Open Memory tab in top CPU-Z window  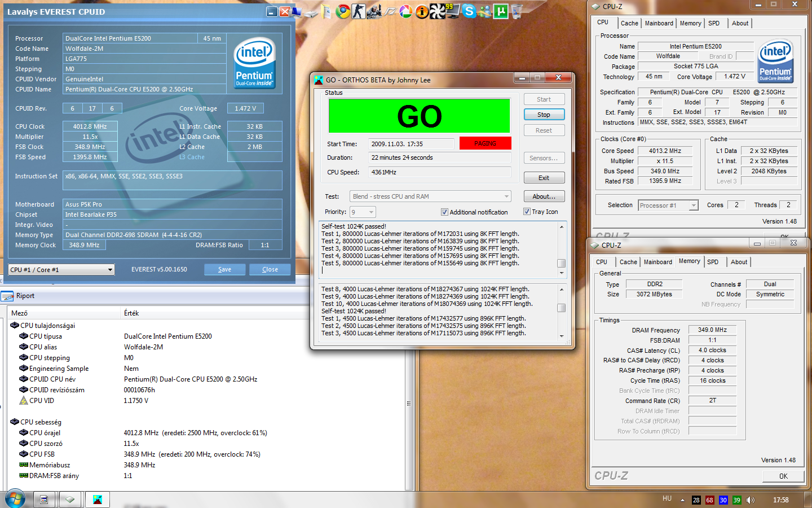(x=690, y=23)
